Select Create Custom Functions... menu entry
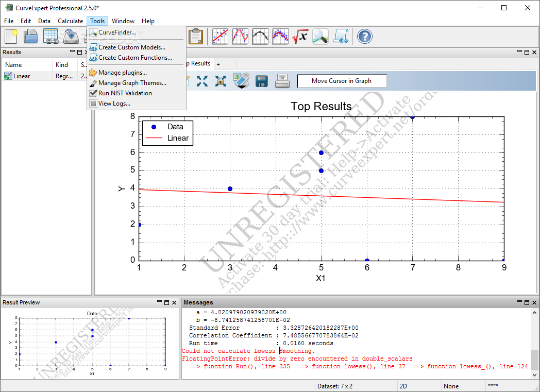The image size is (540, 392). pos(137,58)
